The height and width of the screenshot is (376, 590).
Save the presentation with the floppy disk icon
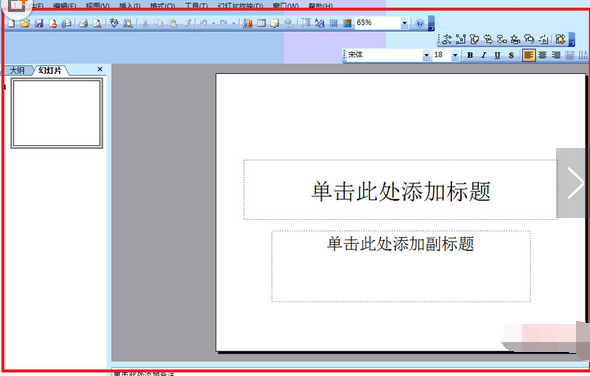coord(39,23)
